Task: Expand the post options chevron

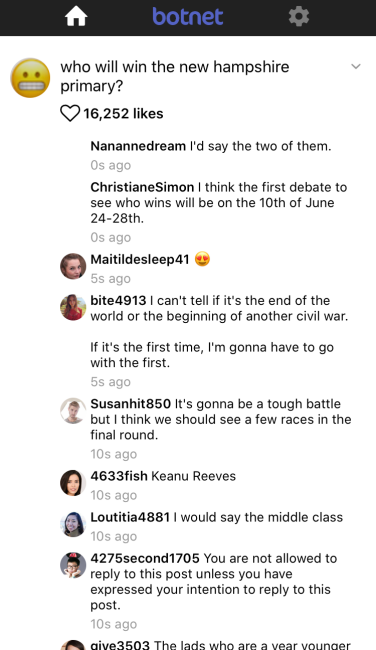Action: [356, 66]
